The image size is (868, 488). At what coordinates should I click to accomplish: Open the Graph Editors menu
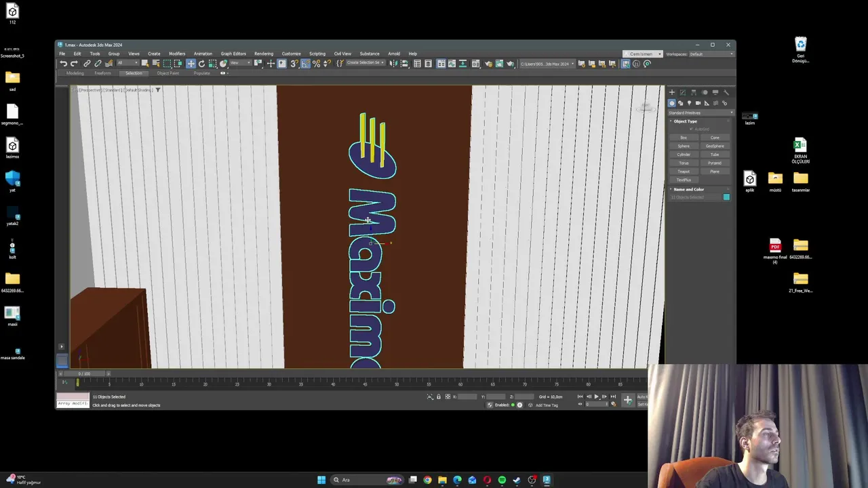(x=233, y=54)
